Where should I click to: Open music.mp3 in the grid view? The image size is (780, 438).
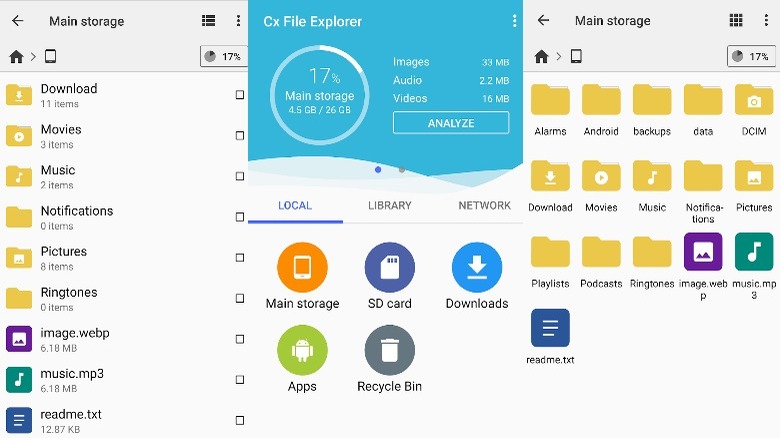[754, 266]
